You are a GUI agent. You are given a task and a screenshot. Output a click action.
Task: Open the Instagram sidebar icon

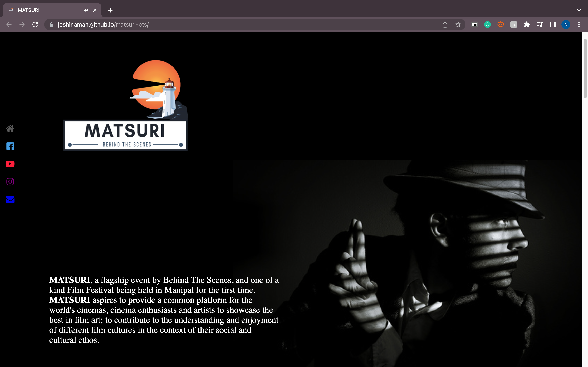[10, 181]
